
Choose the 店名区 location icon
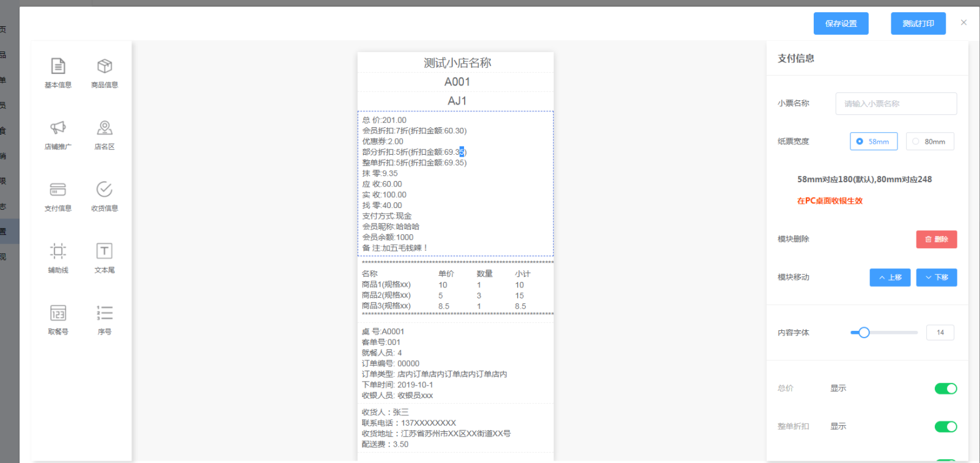(x=105, y=128)
